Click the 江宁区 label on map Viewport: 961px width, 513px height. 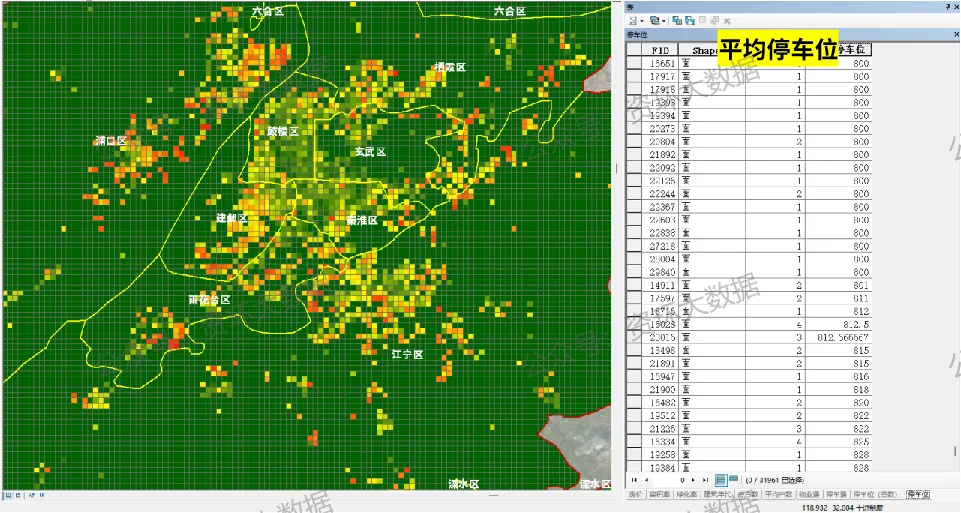pos(408,354)
